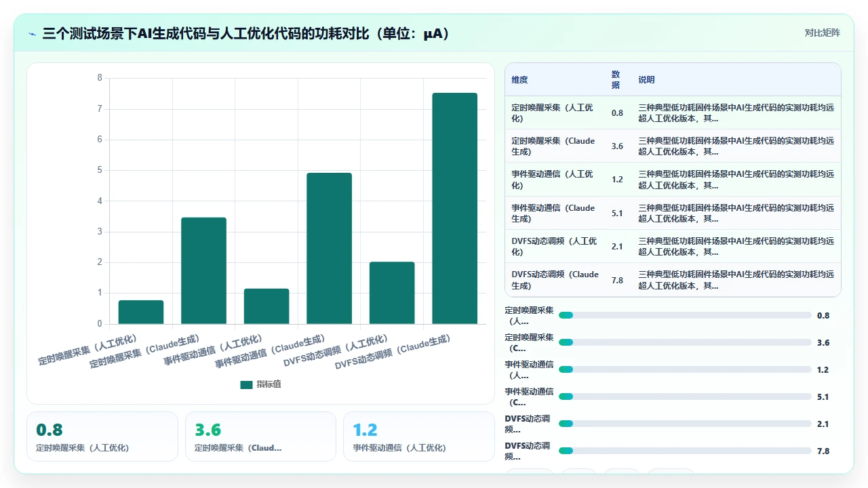Open the blue 1.2 事件驱动通信 summary card
This screenshot has width=868, height=488.
click(x=419, y=436)
